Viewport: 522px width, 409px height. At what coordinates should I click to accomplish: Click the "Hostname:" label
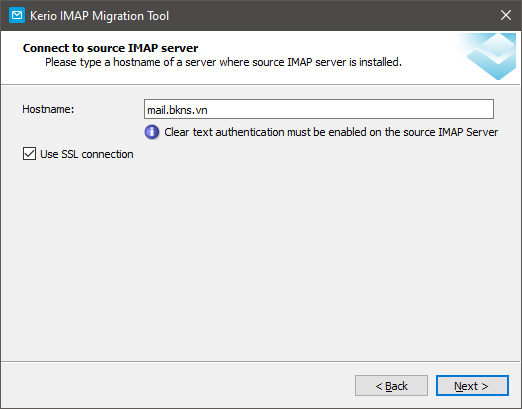coord(48,109)
